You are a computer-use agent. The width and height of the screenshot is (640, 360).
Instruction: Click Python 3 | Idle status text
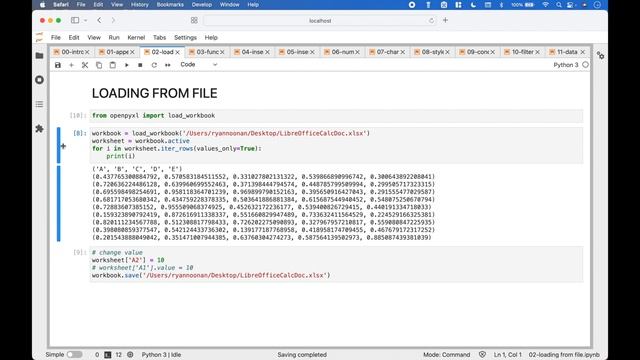point(161,355)
